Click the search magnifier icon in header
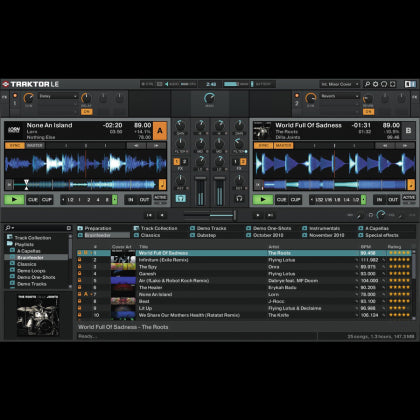Screen dimensions: 420x420 coord(367,84)
